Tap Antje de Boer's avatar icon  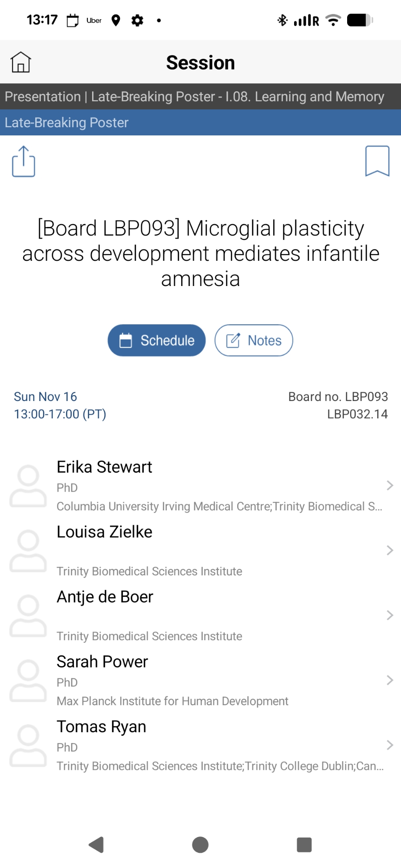28,616
